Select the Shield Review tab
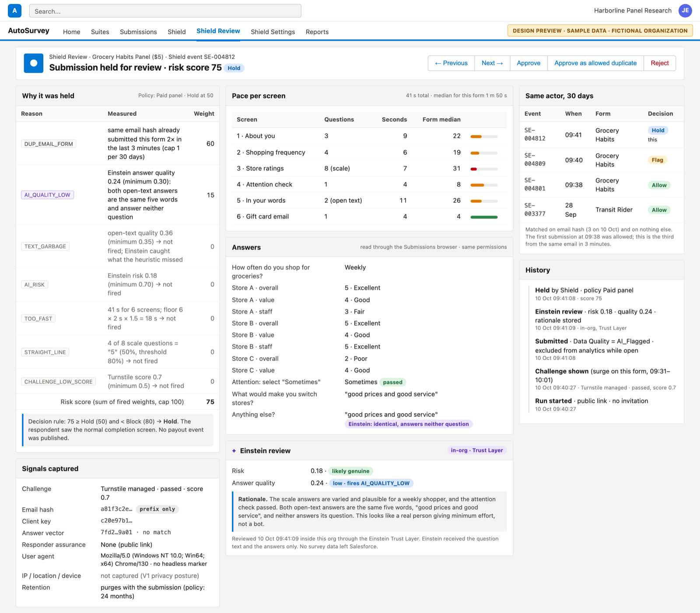The width and height of the screenshot is (700, 613). tap(218, 31)
